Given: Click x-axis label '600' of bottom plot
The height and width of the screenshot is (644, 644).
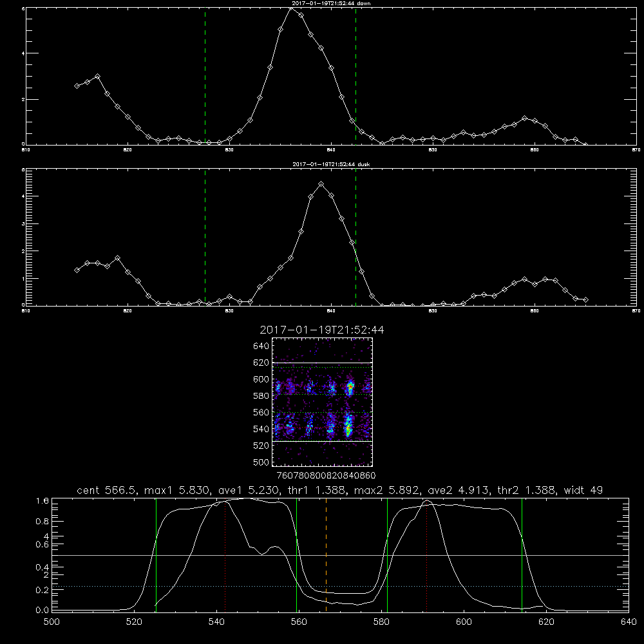Looking at the screenshot, I should [x=464, y=622].
